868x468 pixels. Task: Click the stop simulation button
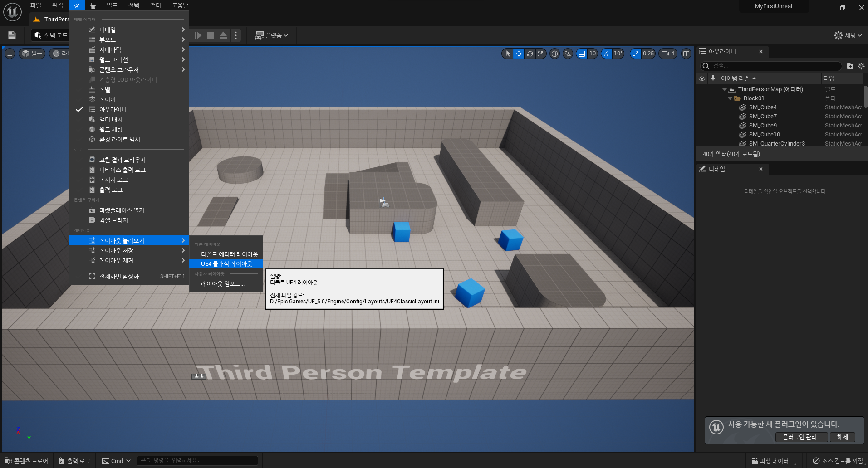tap(211, 35)
